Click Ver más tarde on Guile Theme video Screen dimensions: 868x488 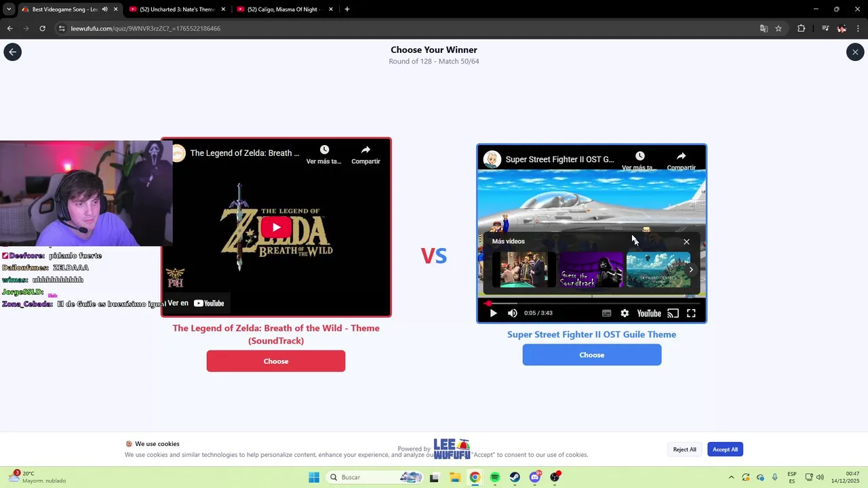(639, 161)
